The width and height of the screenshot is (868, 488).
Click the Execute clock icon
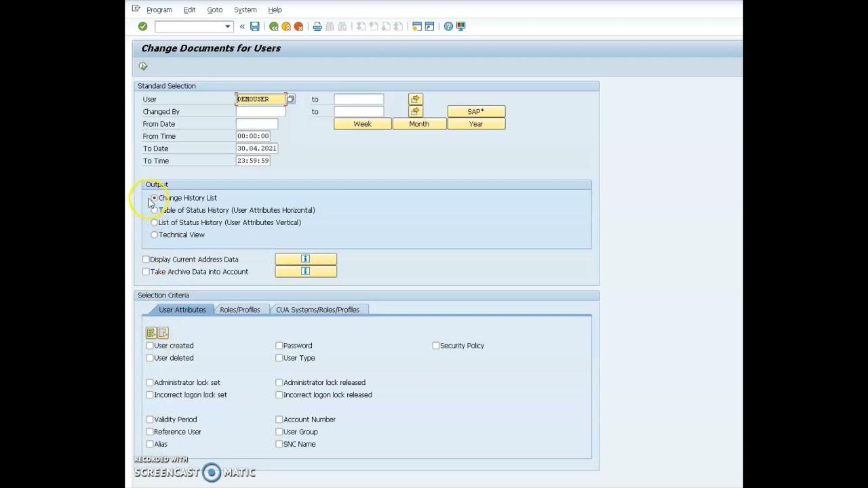point(143,66)
